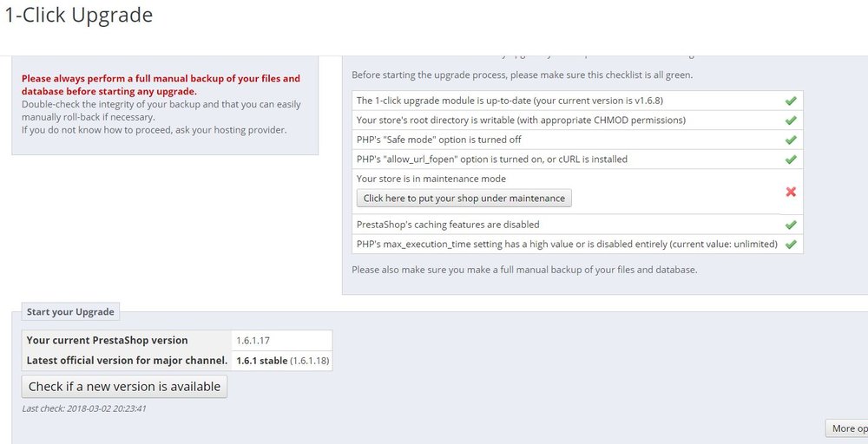Click the green check for max_execution_time row
Screen dimensions: 868x444
coord(791,244)
